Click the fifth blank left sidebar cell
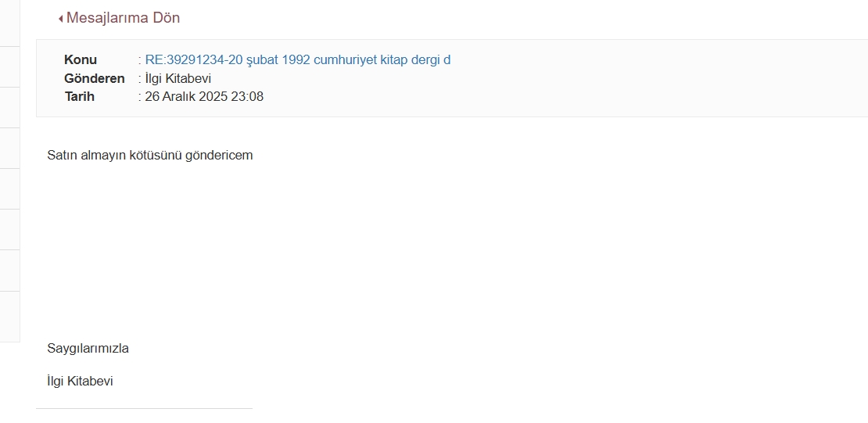 [10, 188]
